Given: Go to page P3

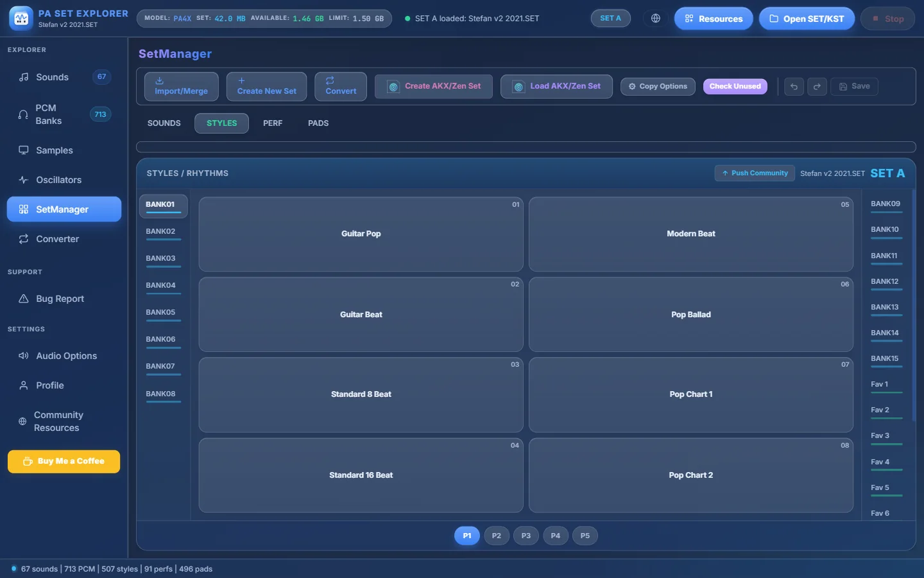Looking at the screenshot, I should pyautogui.click(x=526, y=536).
